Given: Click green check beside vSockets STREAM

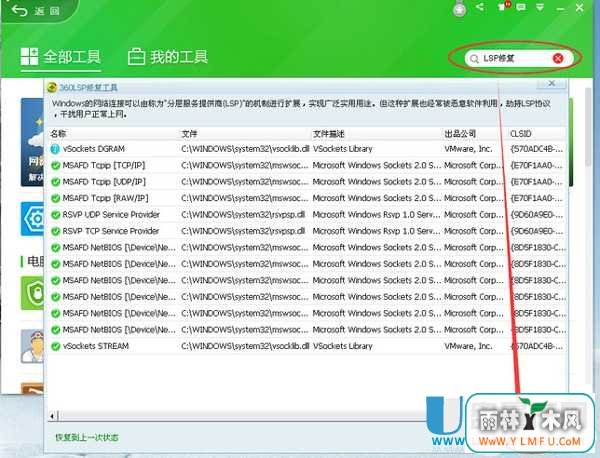Looking at the screenshot, I should coord(55,347).
